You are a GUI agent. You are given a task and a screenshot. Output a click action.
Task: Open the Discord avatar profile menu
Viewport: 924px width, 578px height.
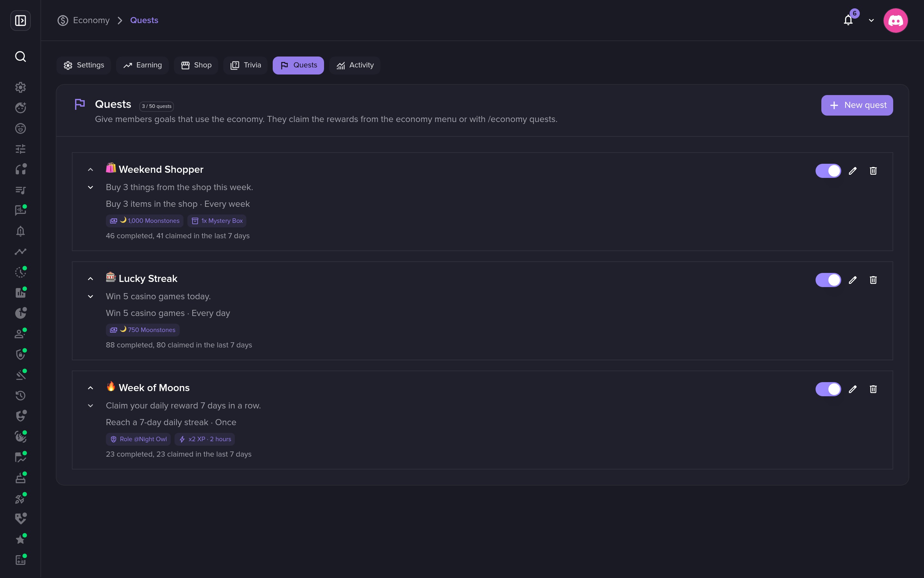(895, 20)
